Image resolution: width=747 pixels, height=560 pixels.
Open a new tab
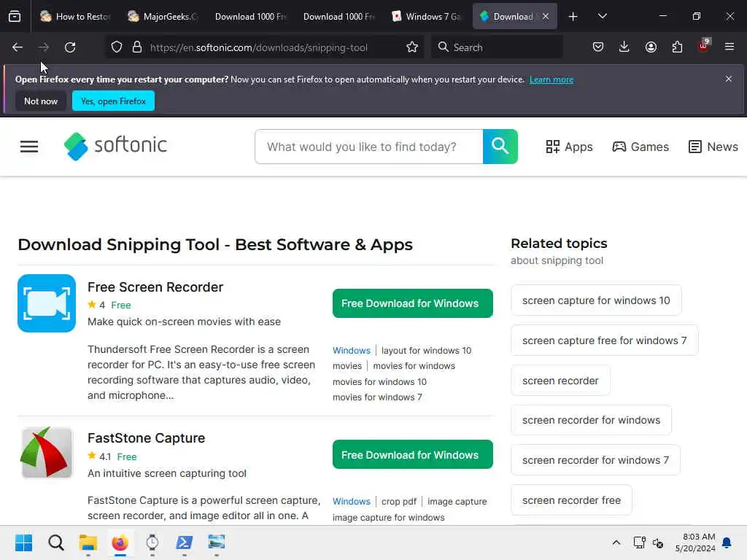pos(573,17)
